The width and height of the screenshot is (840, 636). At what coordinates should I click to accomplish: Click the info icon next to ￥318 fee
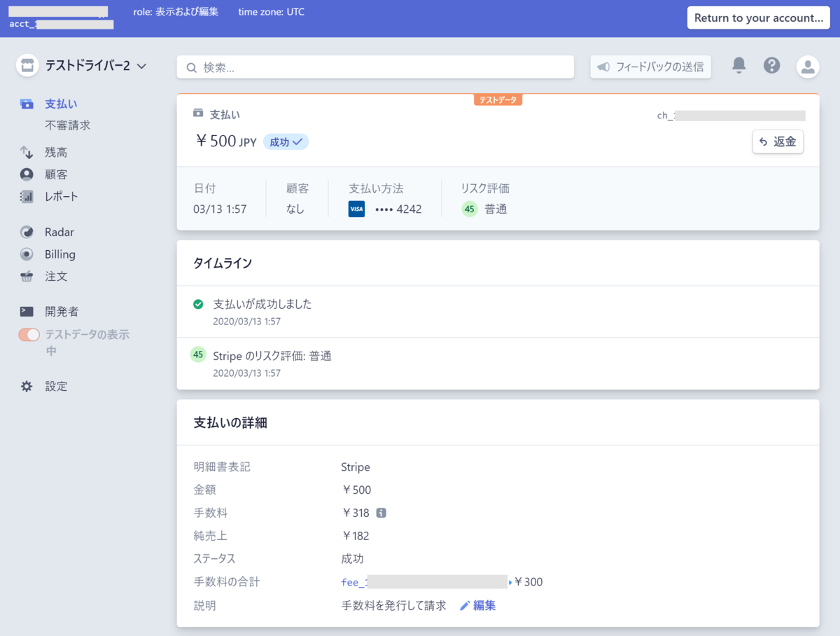point(381,513)
